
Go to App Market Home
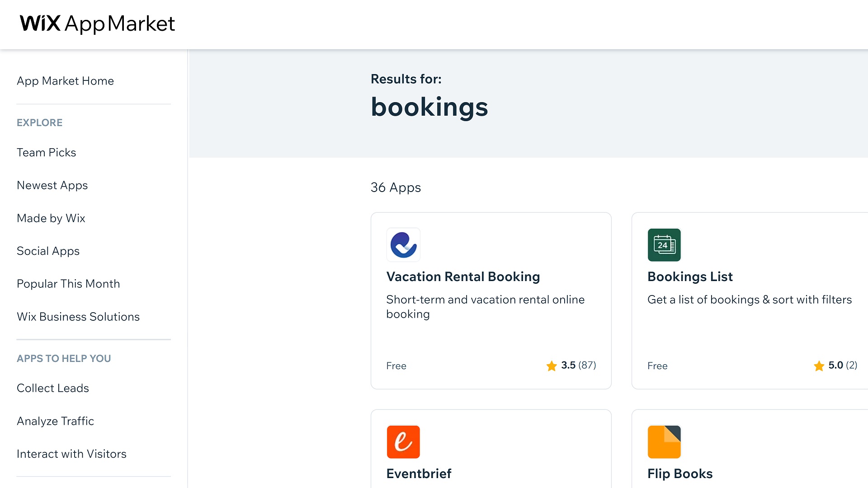[65, 81]
